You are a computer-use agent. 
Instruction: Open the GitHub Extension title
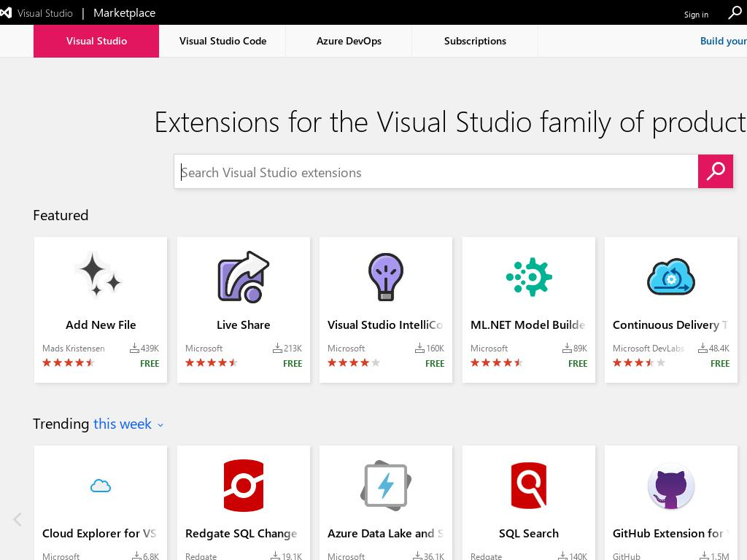[x=670, y=533]
